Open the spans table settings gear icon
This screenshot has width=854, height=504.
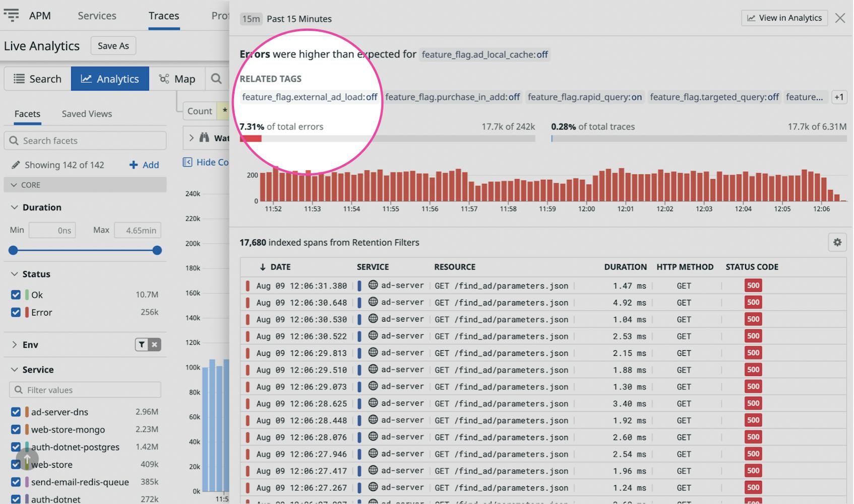837,242
